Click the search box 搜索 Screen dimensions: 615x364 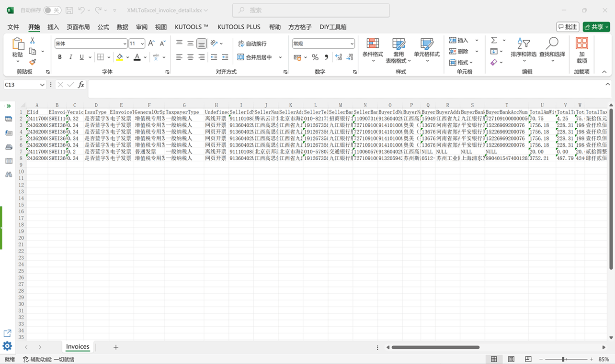click(x=311, y=10)
